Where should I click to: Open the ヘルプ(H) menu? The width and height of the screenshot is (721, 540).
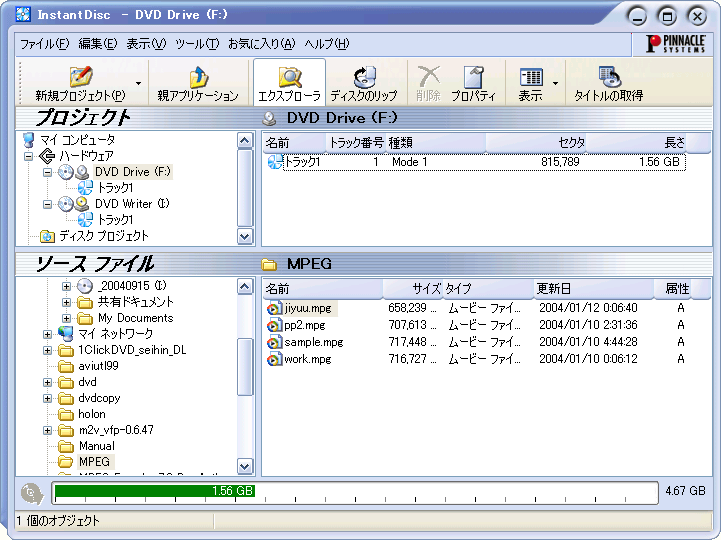[x=327, y=44]
